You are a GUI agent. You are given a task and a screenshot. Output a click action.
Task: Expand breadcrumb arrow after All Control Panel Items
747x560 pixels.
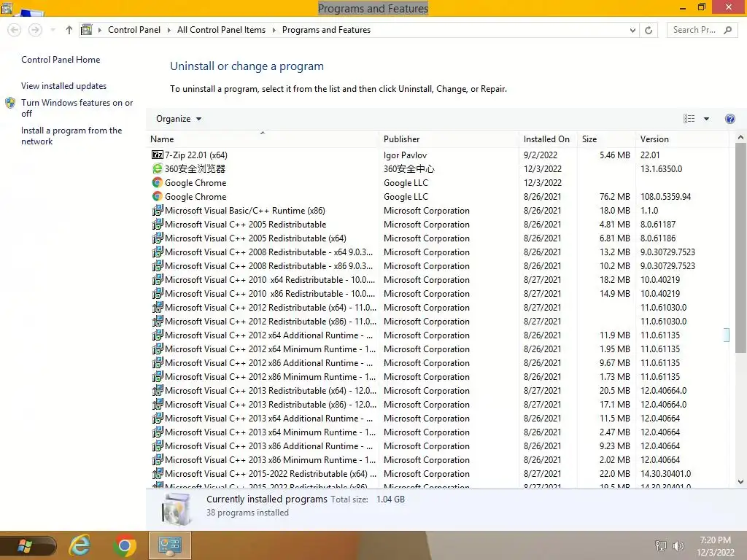tap(274, 30)
